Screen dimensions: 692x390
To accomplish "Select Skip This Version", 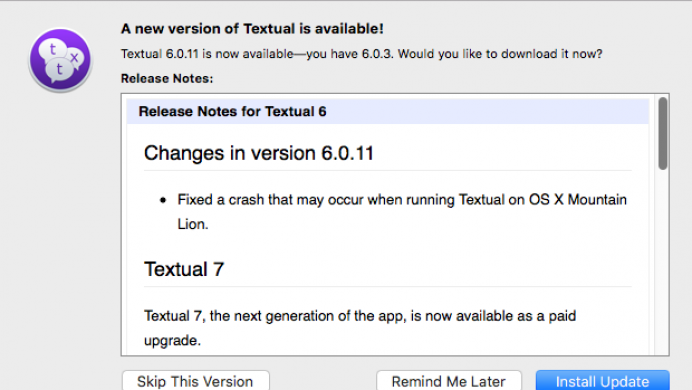I will [x=196, y=380].
